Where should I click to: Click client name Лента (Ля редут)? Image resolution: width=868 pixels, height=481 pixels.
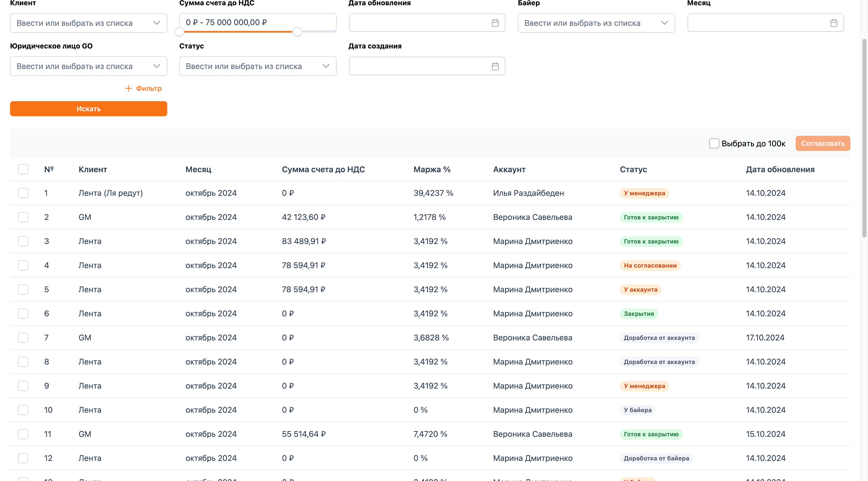click(x=111, y=193)
